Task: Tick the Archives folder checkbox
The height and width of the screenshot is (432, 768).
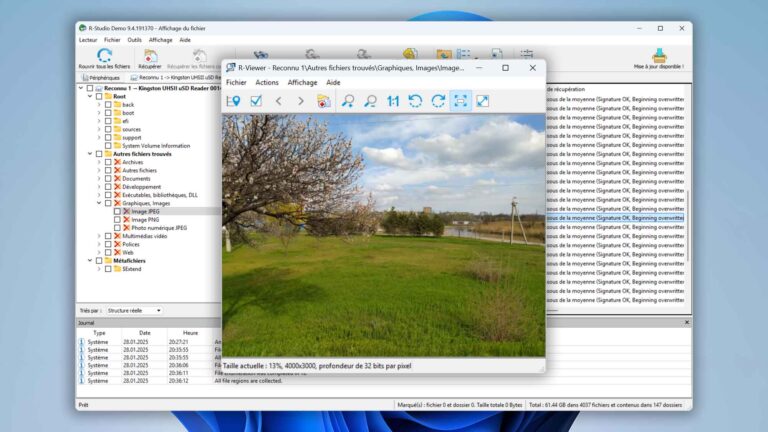Action: tap(108, 162)
